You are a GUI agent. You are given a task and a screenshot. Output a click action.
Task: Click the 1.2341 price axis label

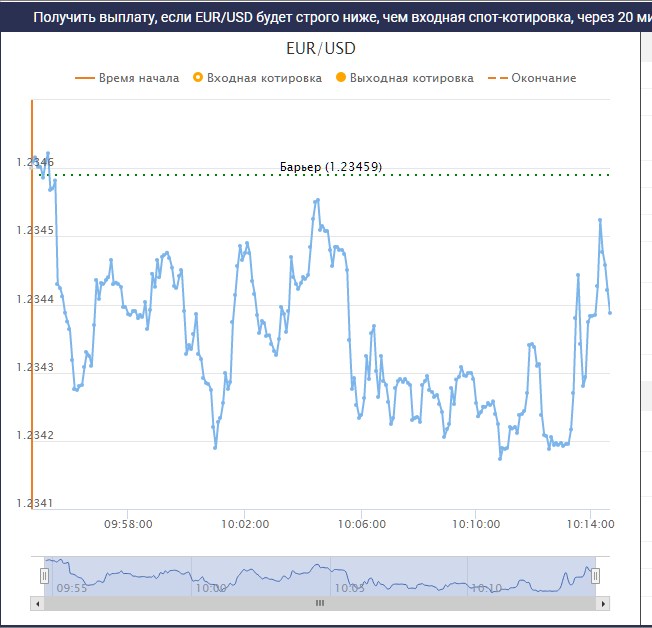pos(35,503)
